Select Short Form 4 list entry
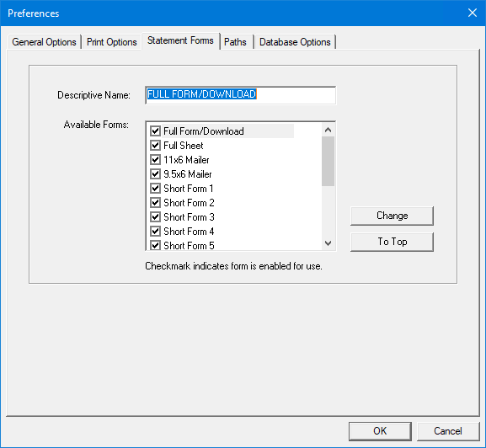Image resolution: width=486 pixels, height=448 pixels. 189,231
